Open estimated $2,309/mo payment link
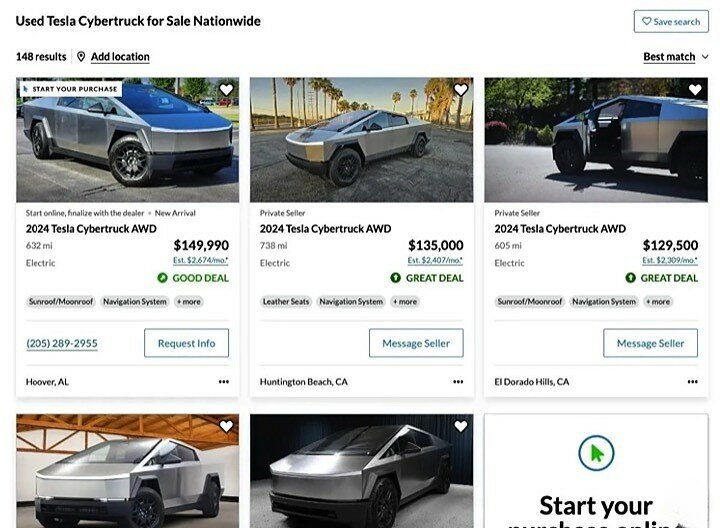The height and width of the screenshot is (528, 720). click(x=669, y=261)
